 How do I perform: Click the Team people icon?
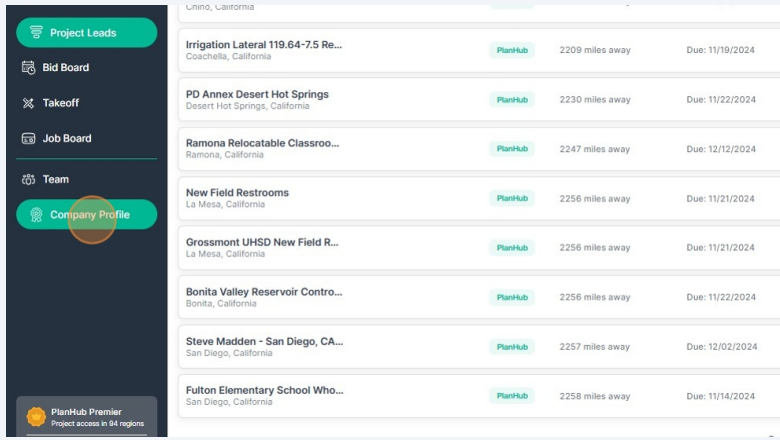tap(28, 179)
